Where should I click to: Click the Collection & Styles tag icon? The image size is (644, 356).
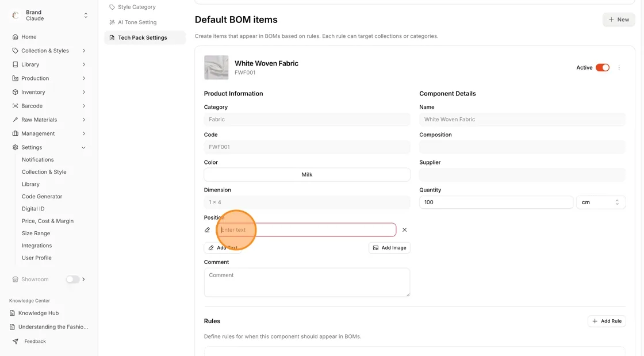click(15, 51)
